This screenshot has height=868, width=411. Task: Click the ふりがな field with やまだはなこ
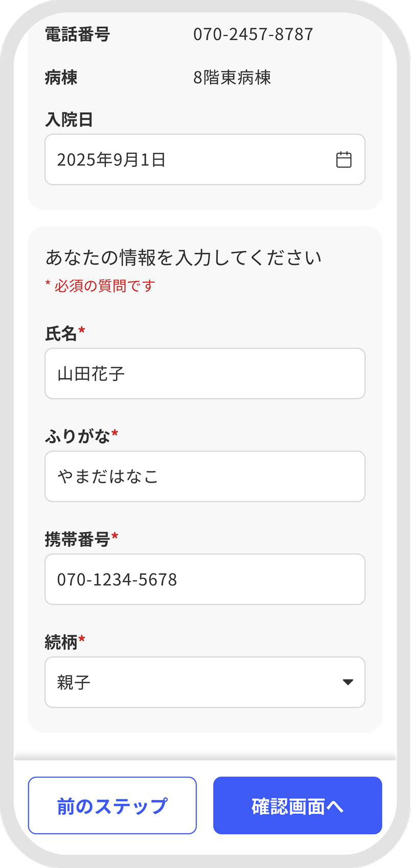pyautogui.click(x=205, y=476)
